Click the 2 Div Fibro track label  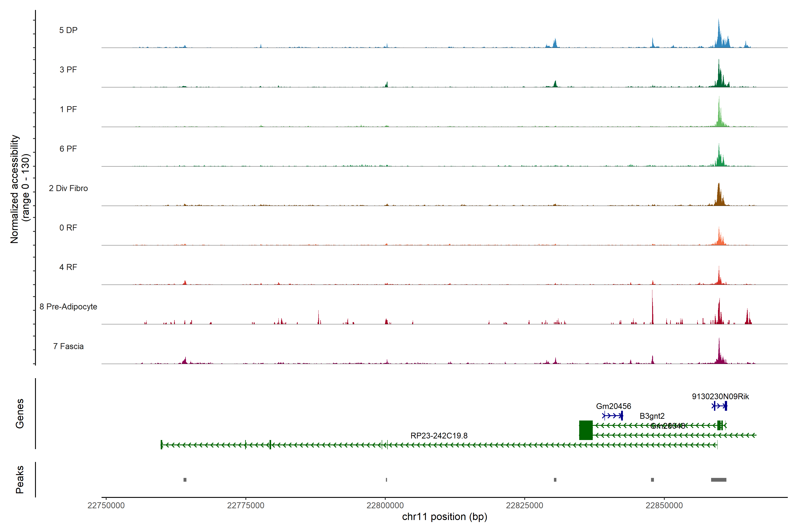point(68,188)
